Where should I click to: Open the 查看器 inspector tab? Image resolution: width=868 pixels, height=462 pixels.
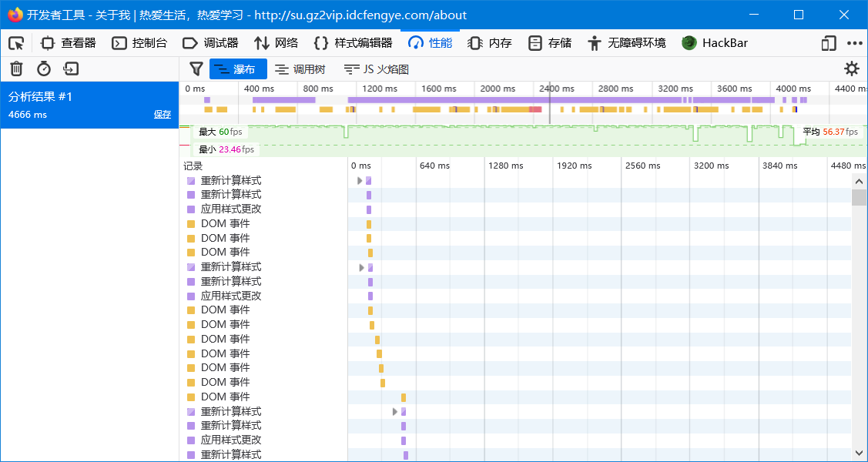click(x=69, y=43)
